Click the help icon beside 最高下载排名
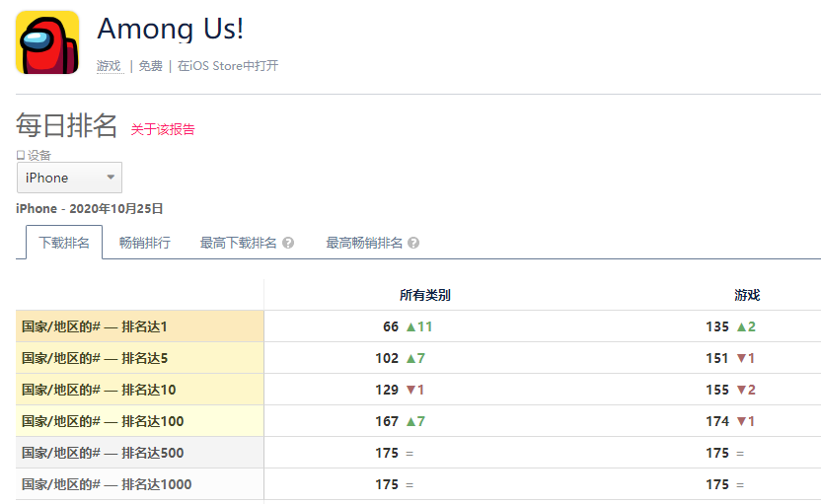 click(x=288, y=243)
